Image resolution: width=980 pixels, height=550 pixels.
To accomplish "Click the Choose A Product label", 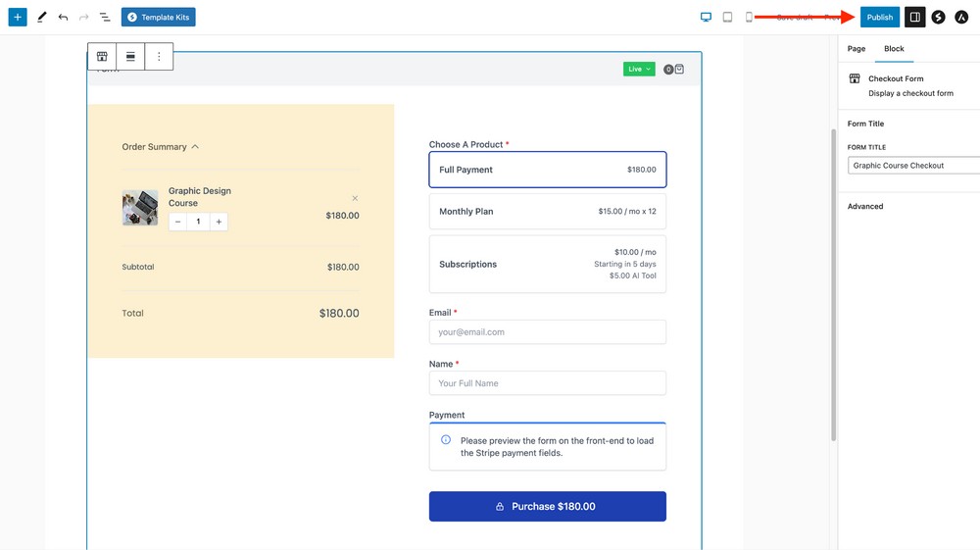I will [465, 144].
